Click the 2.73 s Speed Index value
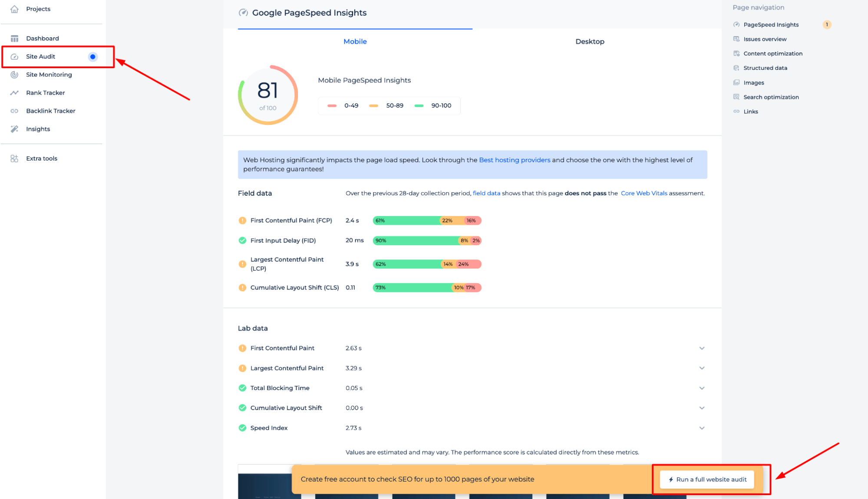Screen dimensions: 868x499 coord(353,428)
